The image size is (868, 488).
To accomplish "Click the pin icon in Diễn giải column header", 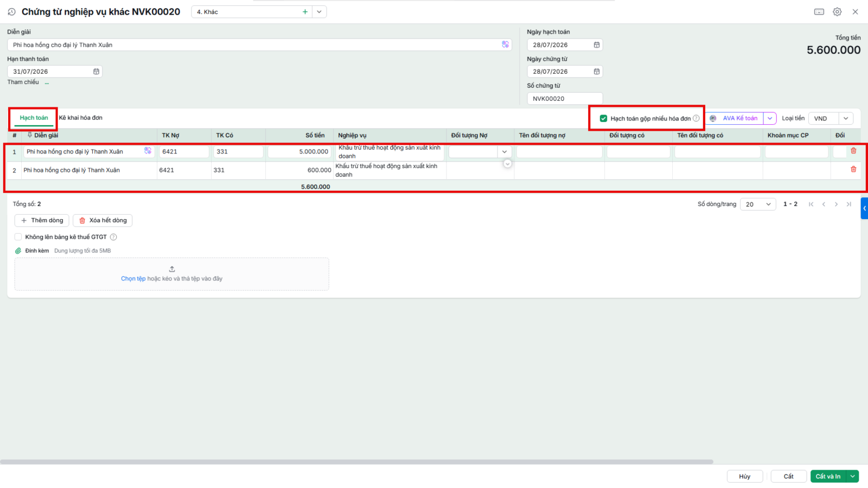I will [30, 135].
